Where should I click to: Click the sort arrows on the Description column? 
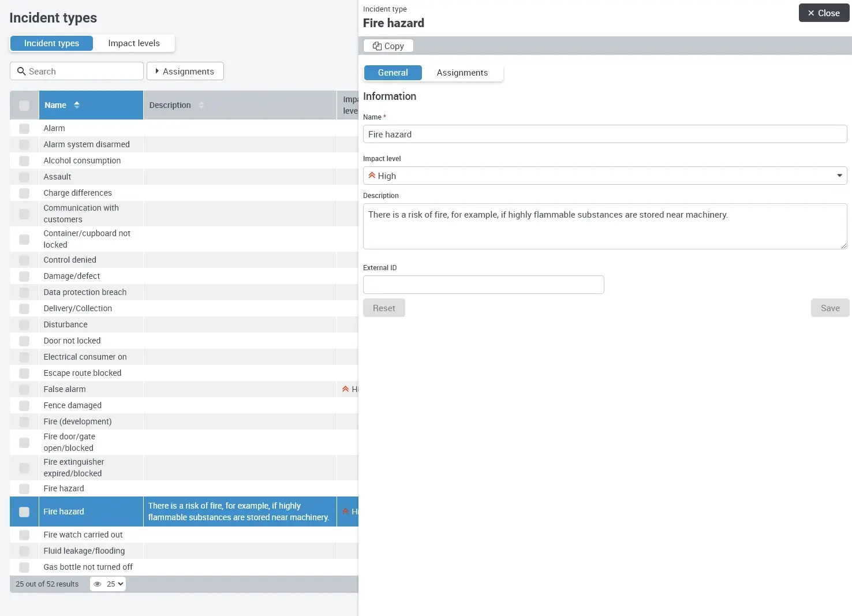[x=201, y=105]
